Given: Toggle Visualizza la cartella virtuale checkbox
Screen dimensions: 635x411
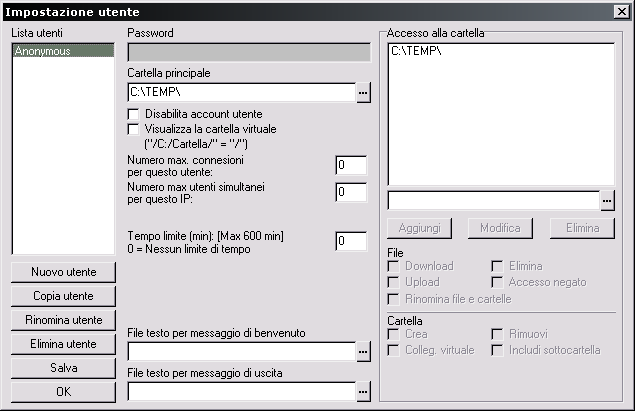Looking at the screenshot, I should coord(134,129).
